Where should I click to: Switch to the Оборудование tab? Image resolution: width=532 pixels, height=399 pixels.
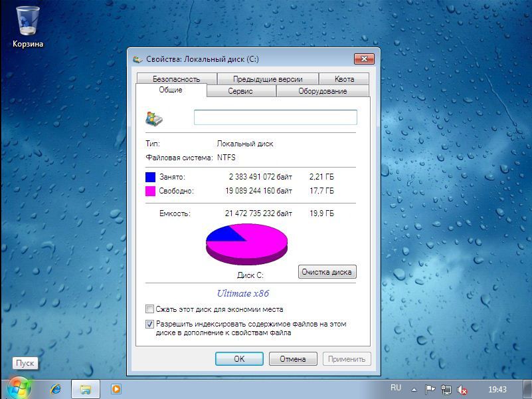point(322,91)
